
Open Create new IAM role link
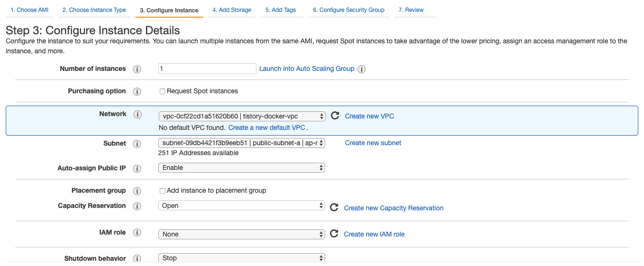374,234
